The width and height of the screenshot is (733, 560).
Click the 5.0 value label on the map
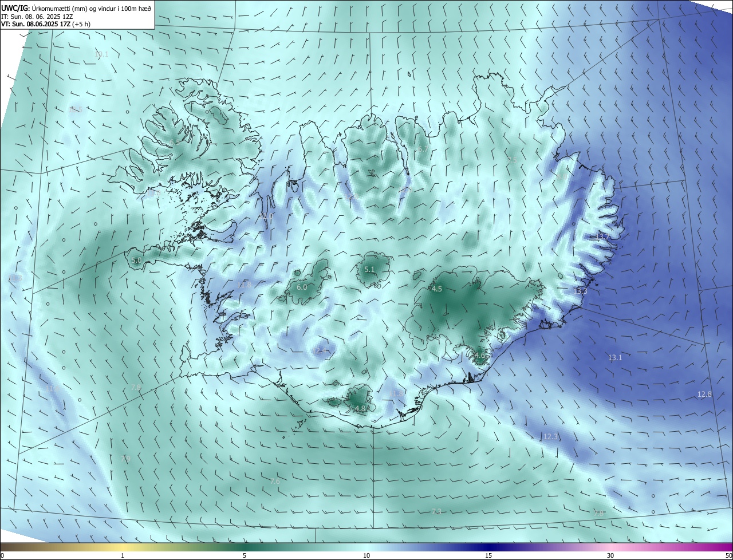pos(136,261)
